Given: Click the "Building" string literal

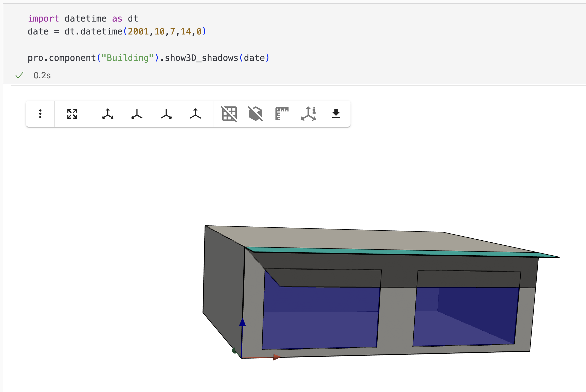Looking at the screenshot, I should point(128,58).
